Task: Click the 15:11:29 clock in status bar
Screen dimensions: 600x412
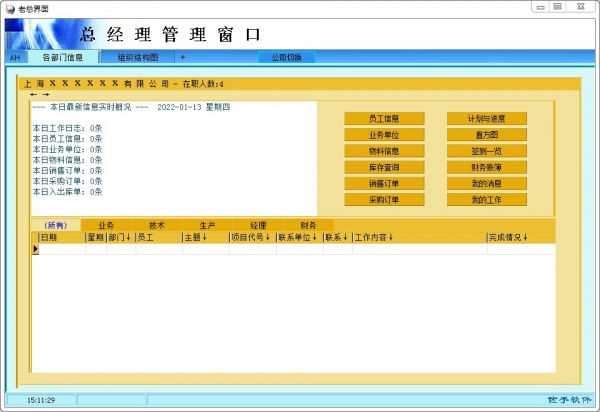Action: (x=41, y=400)
